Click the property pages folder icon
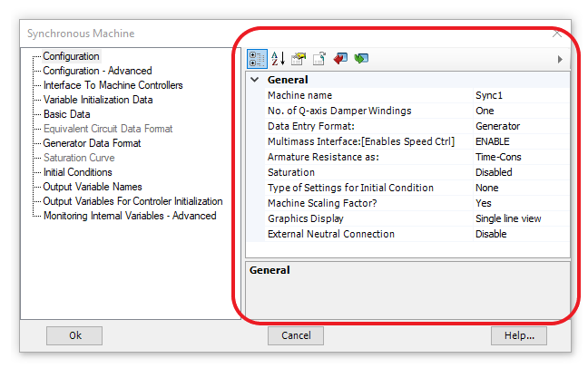The image size is (588, 368). (299, 59)
